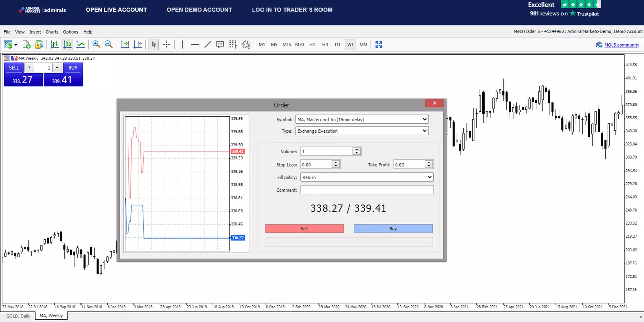
Task: Expand the new chart icon dropdown arrow
Action: [x=16, y=45]
